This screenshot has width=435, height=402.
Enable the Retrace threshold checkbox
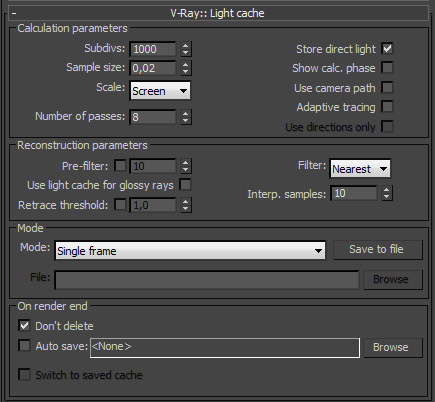[120, 205]
